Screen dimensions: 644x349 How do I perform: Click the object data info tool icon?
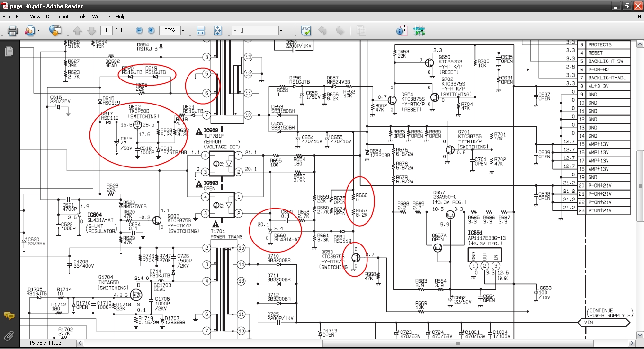click(x=402, y=31)
